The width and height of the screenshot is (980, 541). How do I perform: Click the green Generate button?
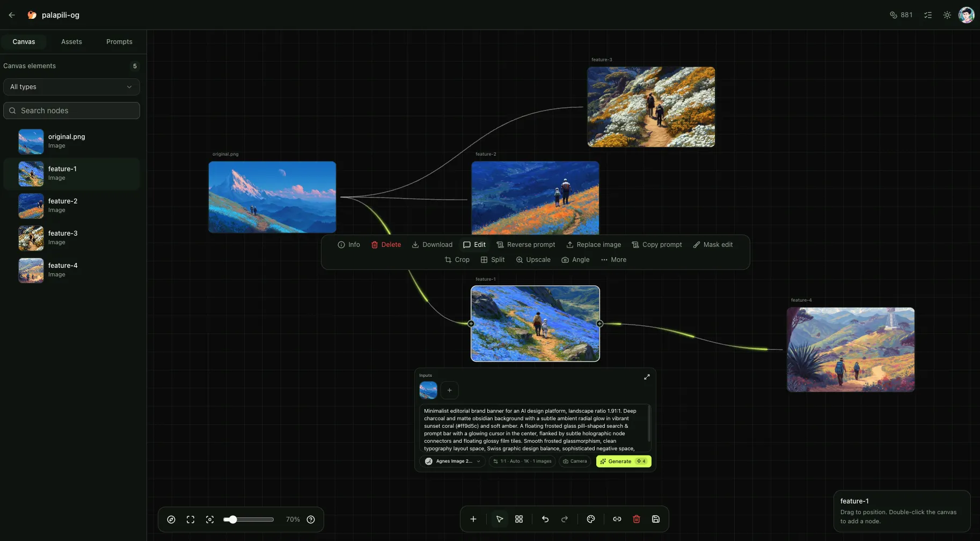pyautogui.click(x=624, y=462)
